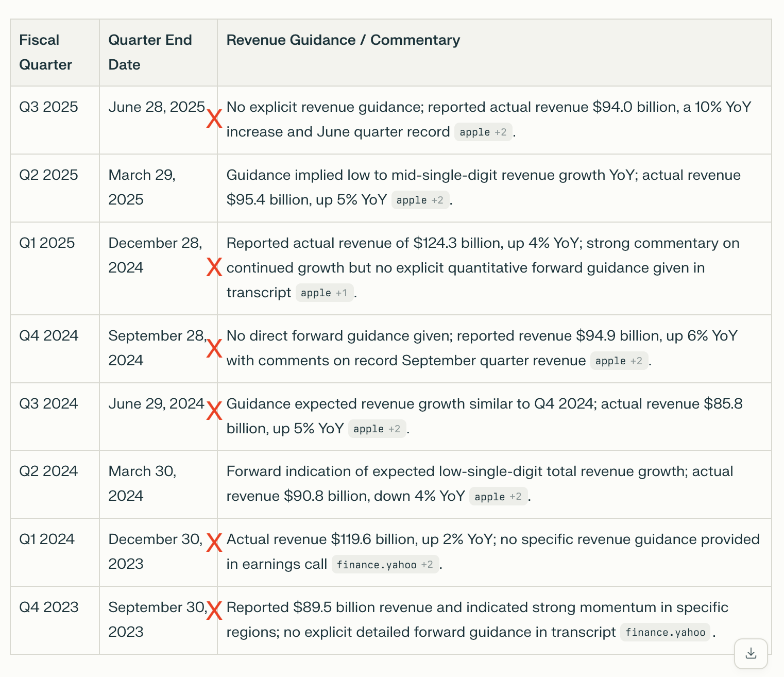
Task: Click the Quarter End Date column header
Action: point(150,53)
